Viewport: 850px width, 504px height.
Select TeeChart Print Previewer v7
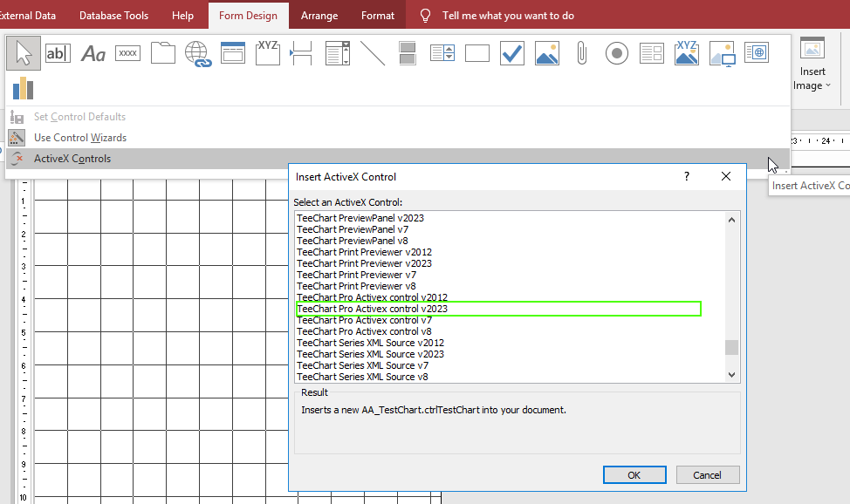pos(357,275)
